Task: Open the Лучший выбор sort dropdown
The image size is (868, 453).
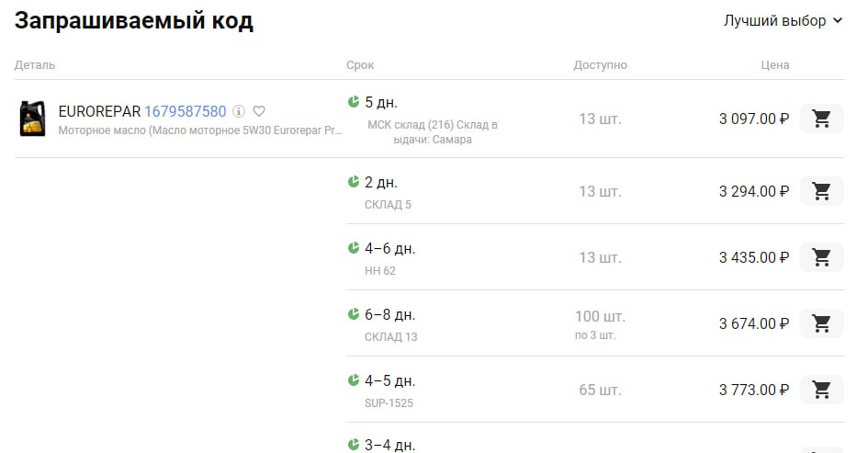Action: point(774,20)
